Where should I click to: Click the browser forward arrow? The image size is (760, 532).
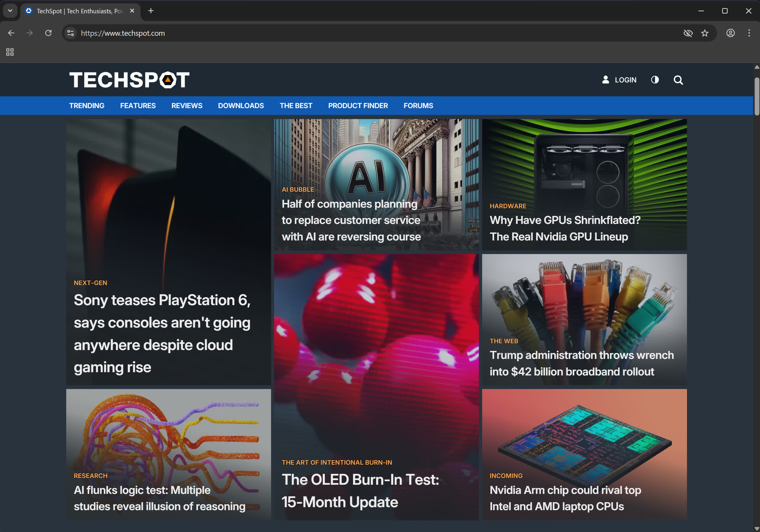pos(30,33)
